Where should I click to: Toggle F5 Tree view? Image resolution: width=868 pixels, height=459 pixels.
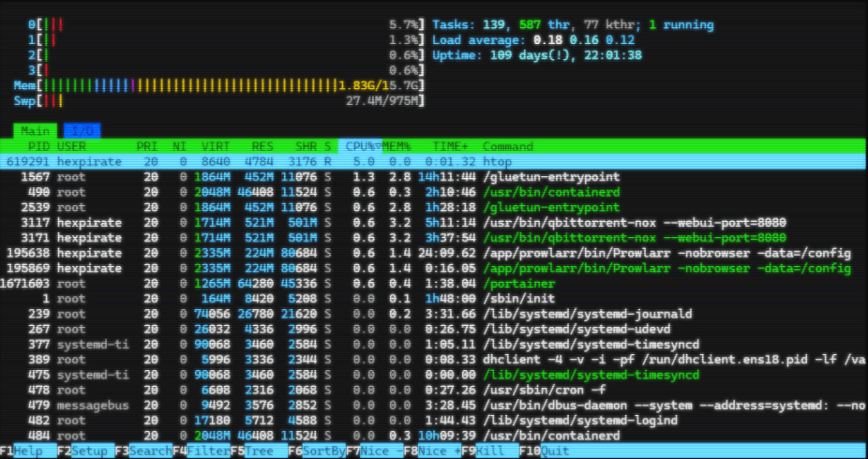point(259,451)
